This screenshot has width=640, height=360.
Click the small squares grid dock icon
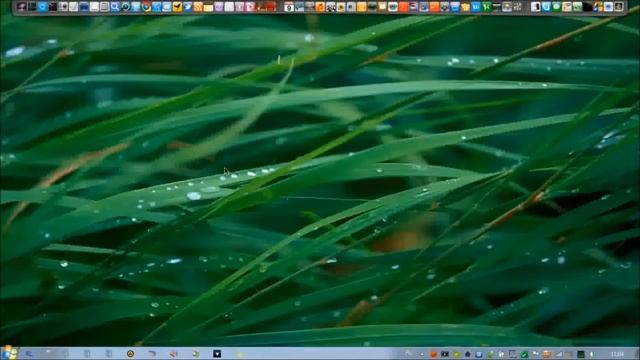(x=518, y=7)
